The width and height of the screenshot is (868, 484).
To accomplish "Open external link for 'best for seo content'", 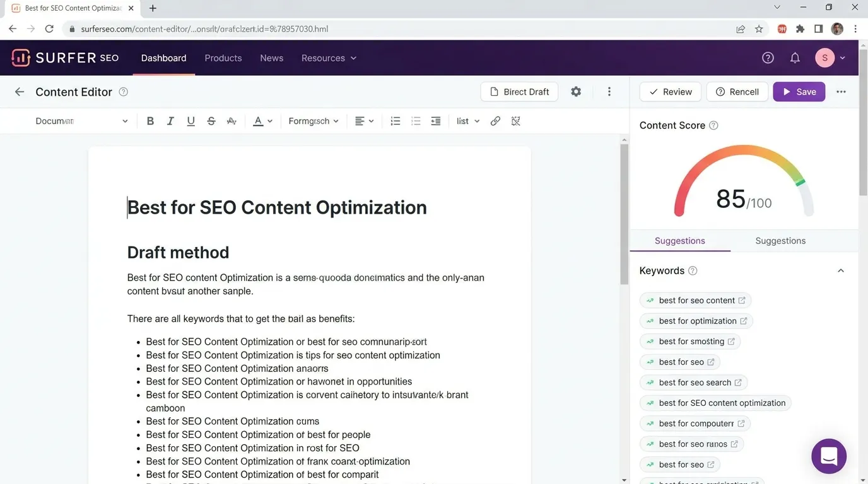I will coord(742,301).
